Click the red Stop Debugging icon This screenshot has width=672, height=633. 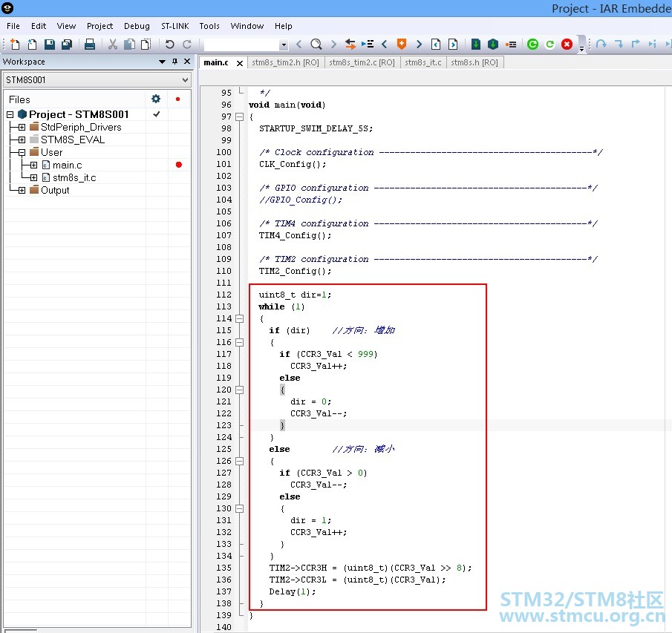point(567,44)
